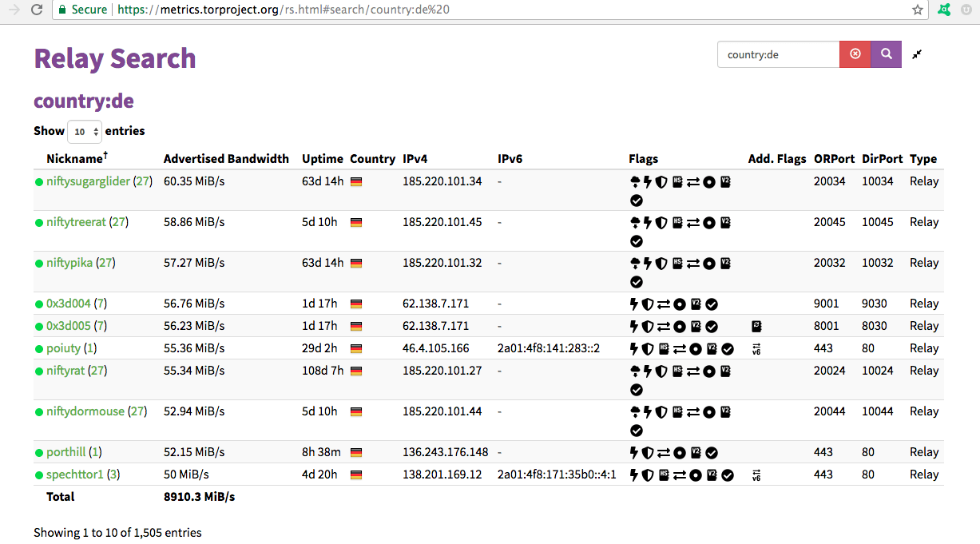Click the Exit flag icon for niftyrat
The image size is (980, 544).
[x=635, y=371]
